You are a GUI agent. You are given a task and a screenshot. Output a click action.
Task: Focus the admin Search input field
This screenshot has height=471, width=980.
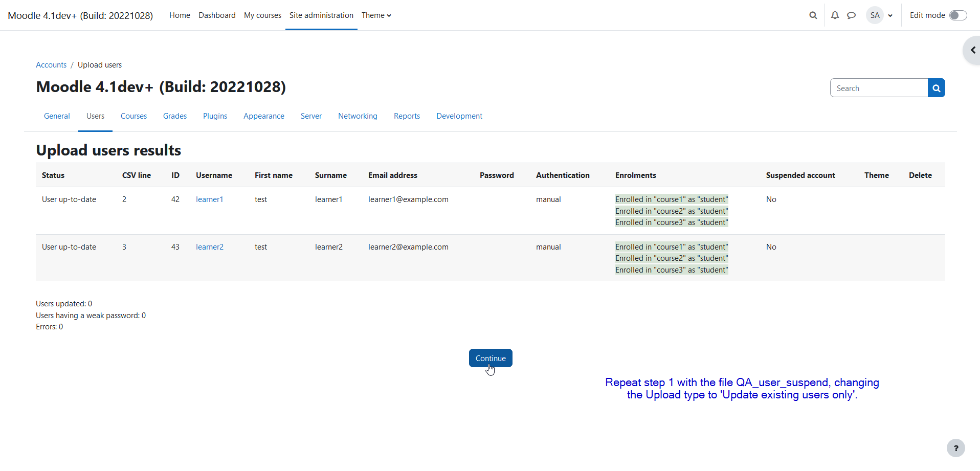click(879, 88)
